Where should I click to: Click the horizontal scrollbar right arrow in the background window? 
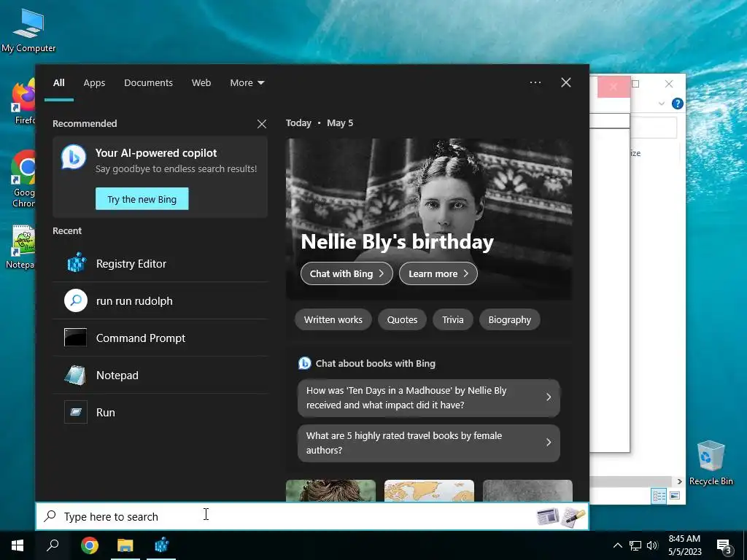pos(679,481)
